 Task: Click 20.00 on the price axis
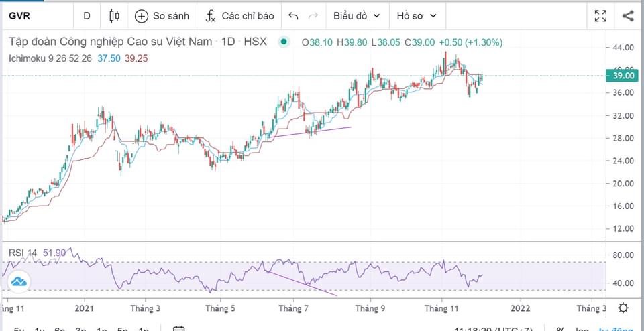[623, 184]
